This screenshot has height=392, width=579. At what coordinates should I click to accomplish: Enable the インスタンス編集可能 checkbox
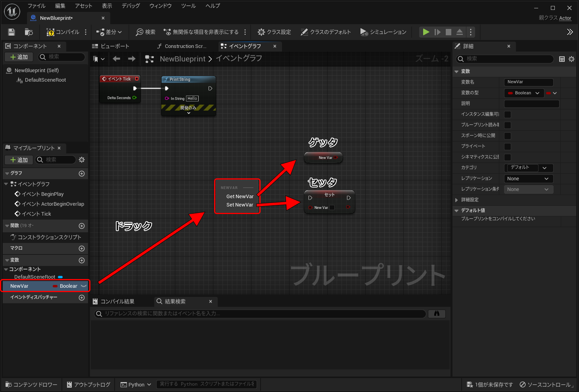click(x=507, y=115)
